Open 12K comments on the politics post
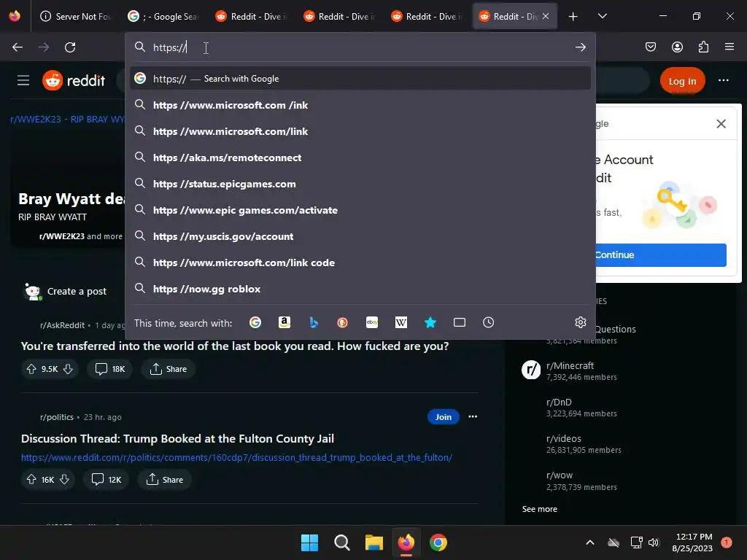 click(107, 480)
